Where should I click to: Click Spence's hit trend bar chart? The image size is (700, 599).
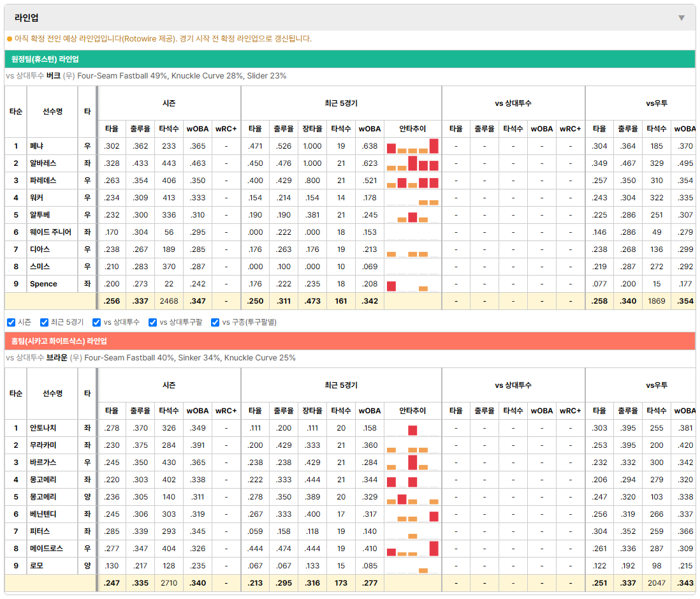click(x=412, y=284)
